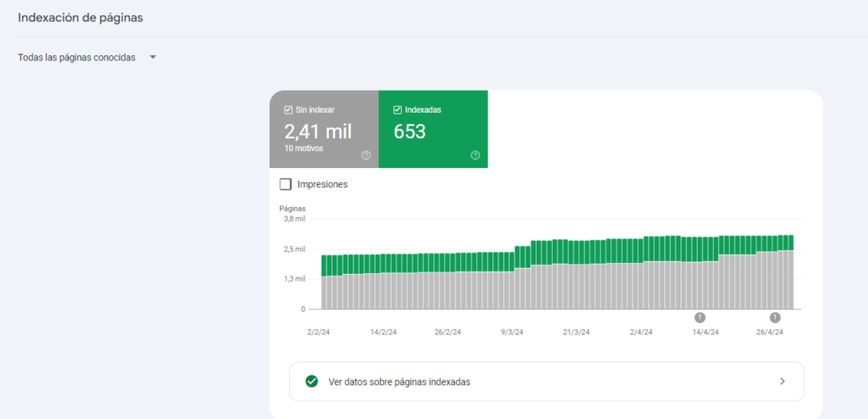Click the 10 motivos label
Screen dimensions: 868x419
point(303,148)
